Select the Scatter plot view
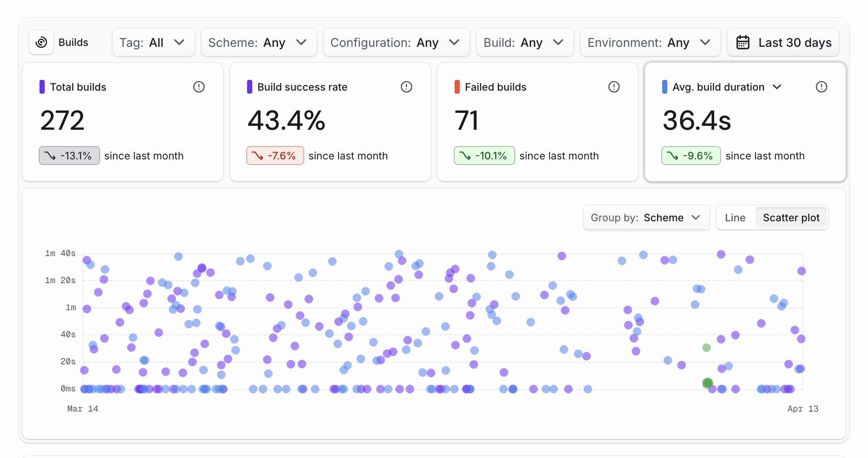This screenshot has width=868, height=458. [791, 218]
